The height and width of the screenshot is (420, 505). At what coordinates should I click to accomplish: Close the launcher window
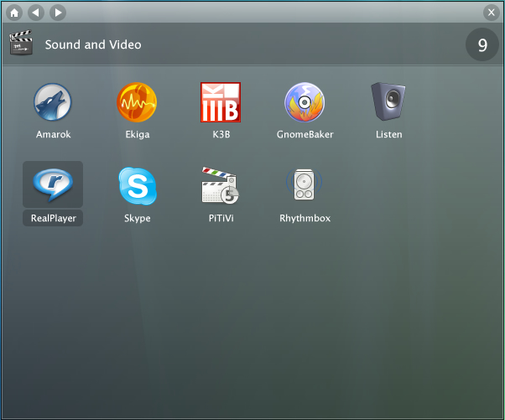tap(491, 13)
